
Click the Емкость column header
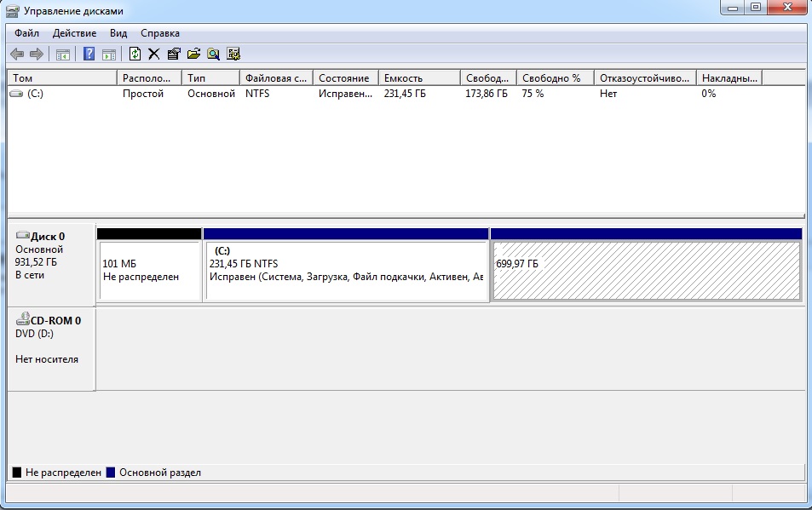(418, 78)
